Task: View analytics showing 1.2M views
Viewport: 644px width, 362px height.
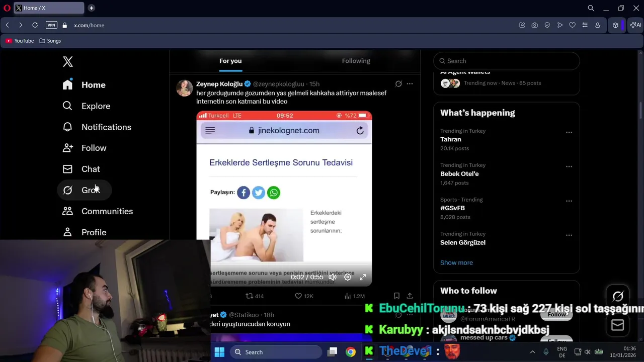Action: tap(354, 296)
